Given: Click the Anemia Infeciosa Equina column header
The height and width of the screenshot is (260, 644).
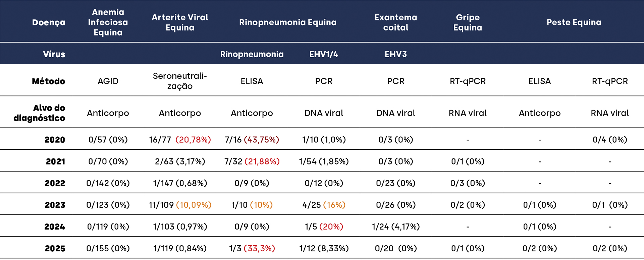Looking at the screenshot, I should tap(108, 22).
